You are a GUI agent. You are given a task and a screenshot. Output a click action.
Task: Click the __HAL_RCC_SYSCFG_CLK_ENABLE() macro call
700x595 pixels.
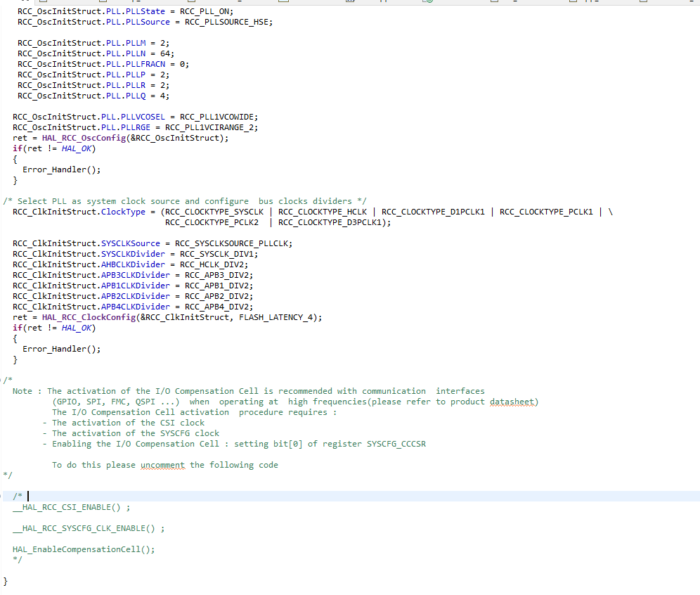[x=84, y=528]
